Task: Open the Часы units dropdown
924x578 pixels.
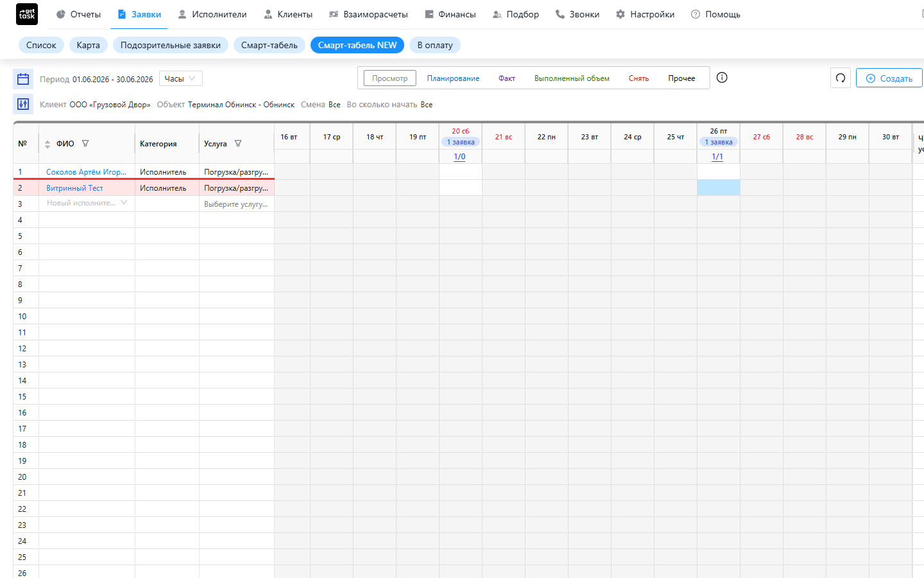Action: (181, 78)
